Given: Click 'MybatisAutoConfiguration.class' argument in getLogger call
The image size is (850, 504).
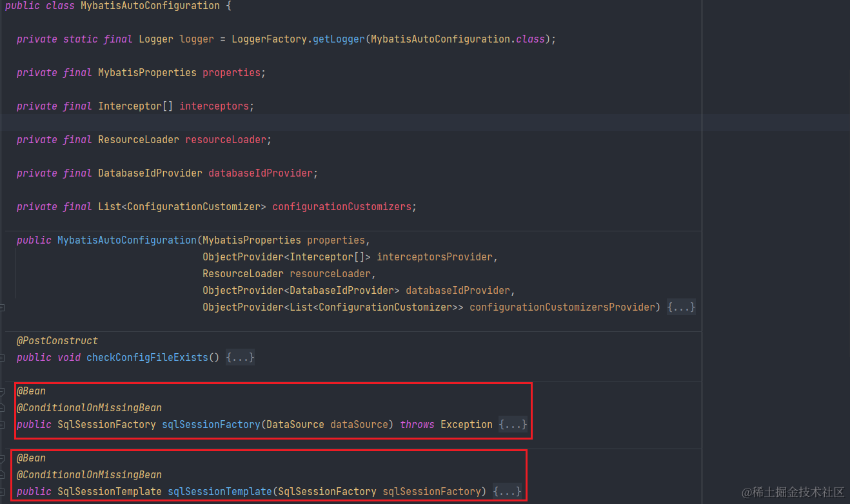Looking at the screenshot, I should pyautogui.click(x=458, y=39).
